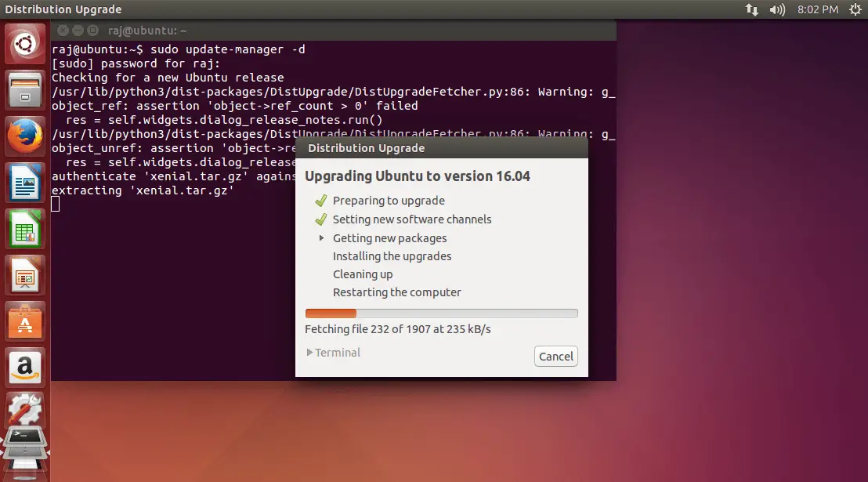
Task: Click the raj@ubuntu: ~ terminal title
Action: [x=147, y=31]
